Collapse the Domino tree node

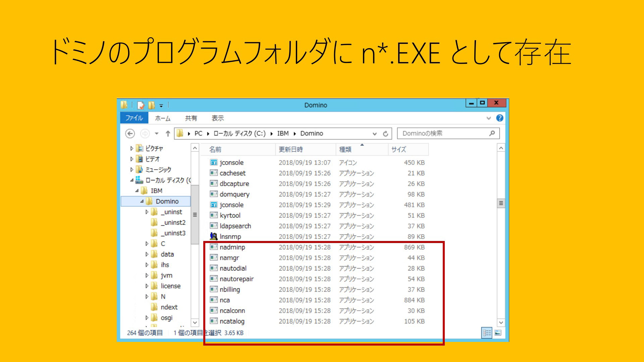click(142, 201)
